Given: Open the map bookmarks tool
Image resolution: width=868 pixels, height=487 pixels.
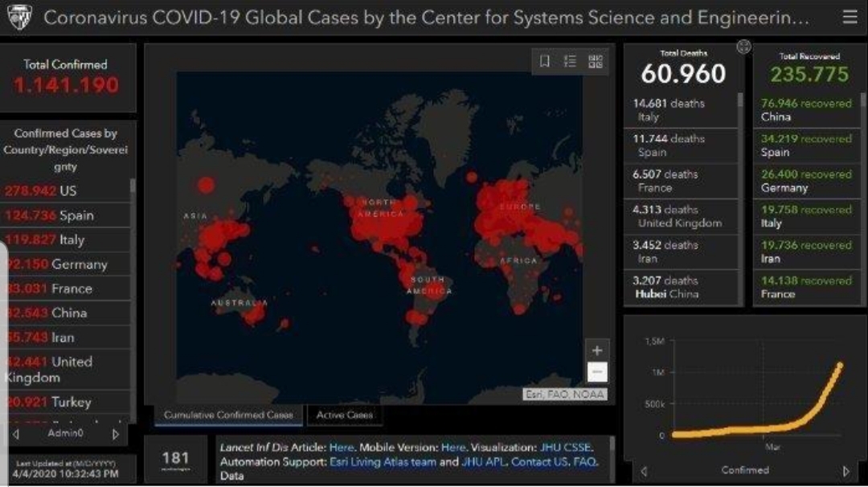Looking at the screenshot, I should 545,61.
